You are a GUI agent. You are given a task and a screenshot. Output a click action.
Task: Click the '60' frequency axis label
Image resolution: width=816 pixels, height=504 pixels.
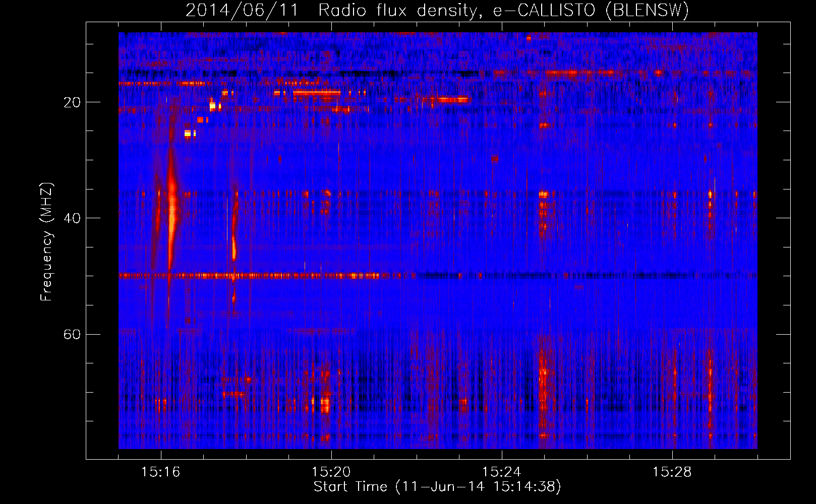(x=72, y=335)
